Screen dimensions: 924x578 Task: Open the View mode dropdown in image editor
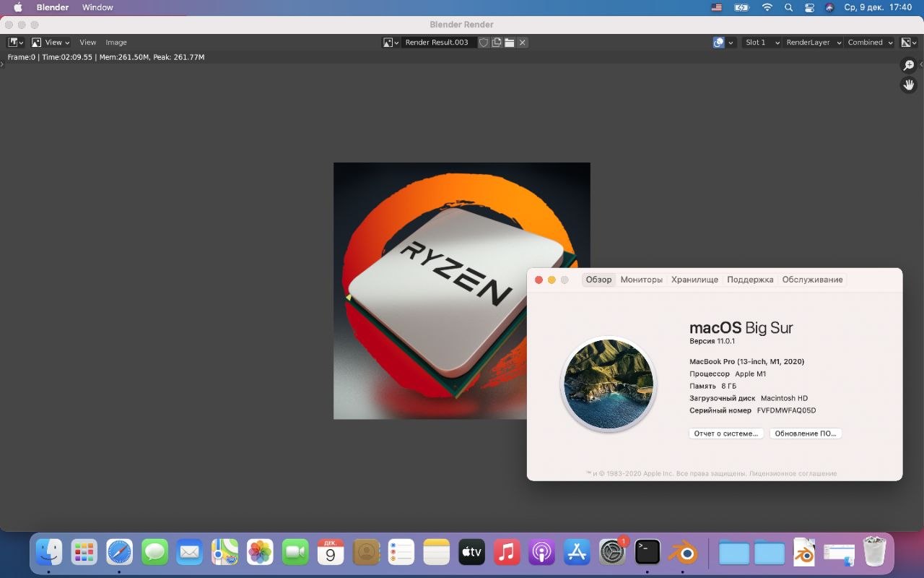pos(51,43)
